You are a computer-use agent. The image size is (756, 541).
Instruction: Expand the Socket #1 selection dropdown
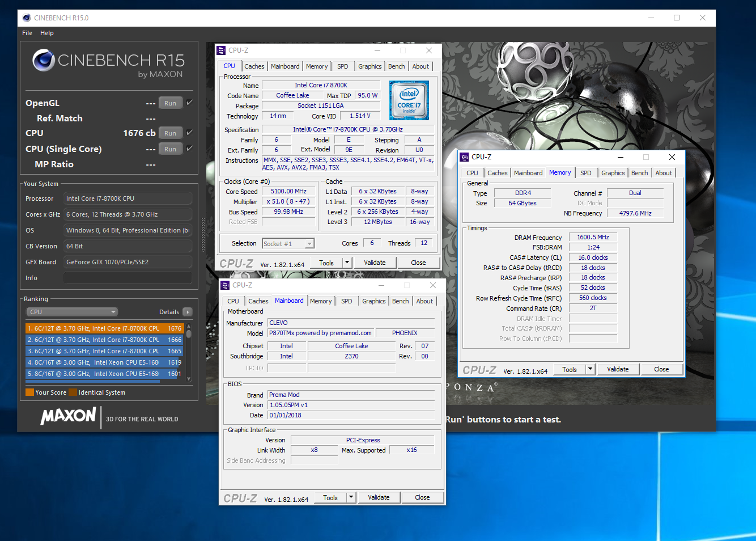coord(309,244)
